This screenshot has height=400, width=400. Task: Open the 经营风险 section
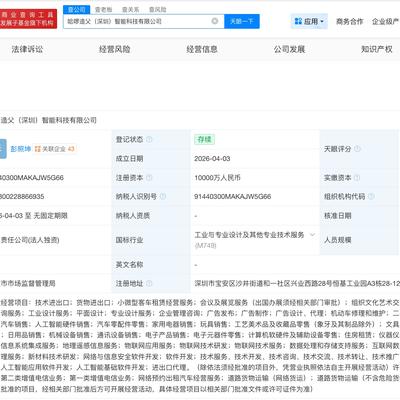click(x=115, y=49)
